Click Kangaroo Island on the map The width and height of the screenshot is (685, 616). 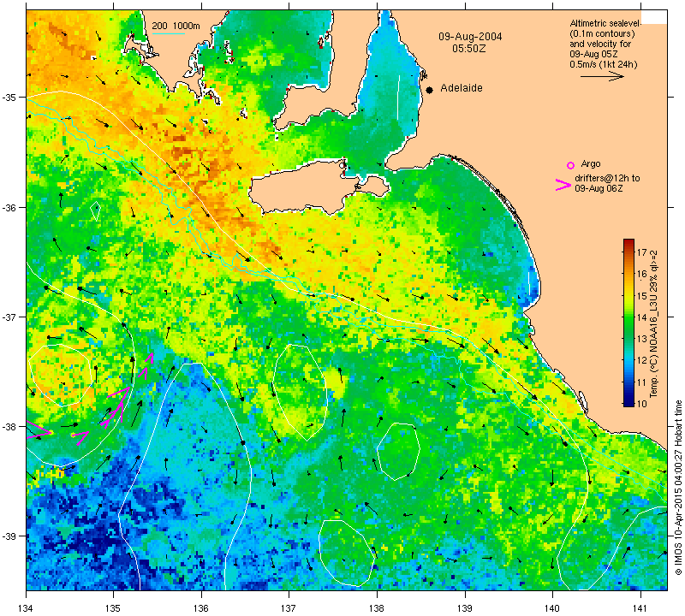[306, 189]
